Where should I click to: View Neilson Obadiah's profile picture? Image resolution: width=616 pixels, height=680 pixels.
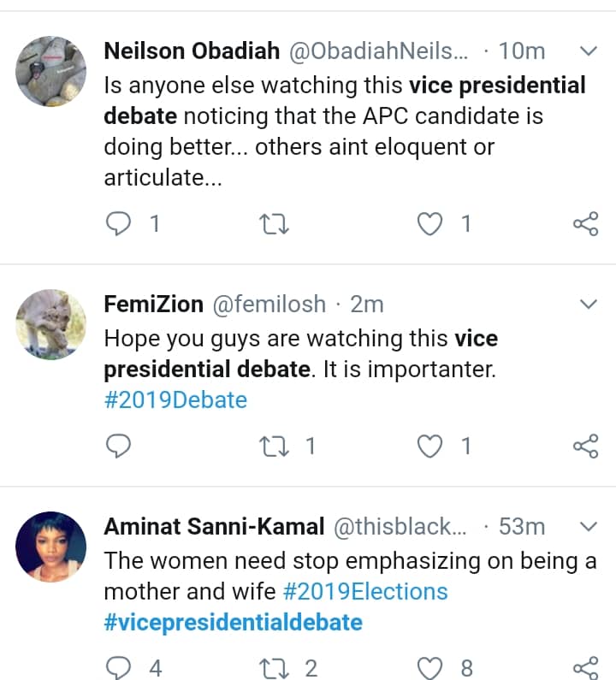pos(51,71)
